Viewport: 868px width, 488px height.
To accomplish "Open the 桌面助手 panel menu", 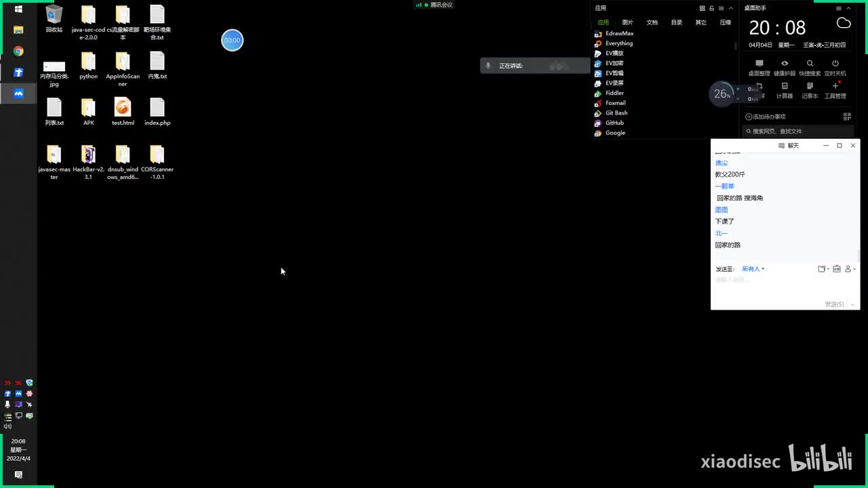I will coord(839,8).
